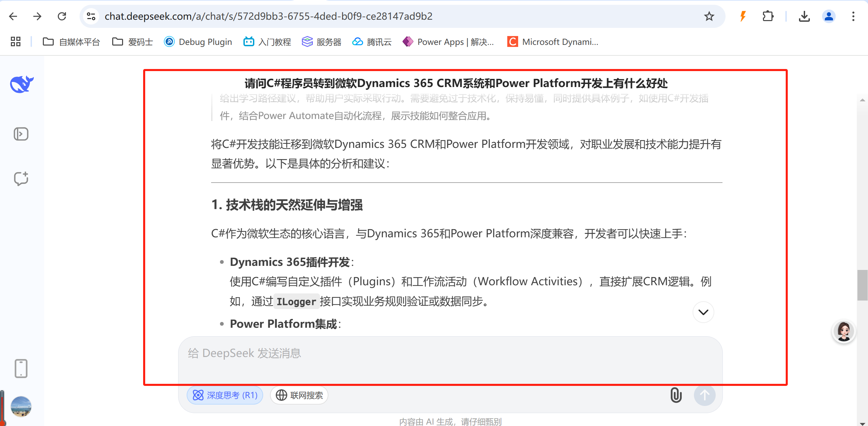Click the scroll-to-bottom chevron button

point(703,312)
